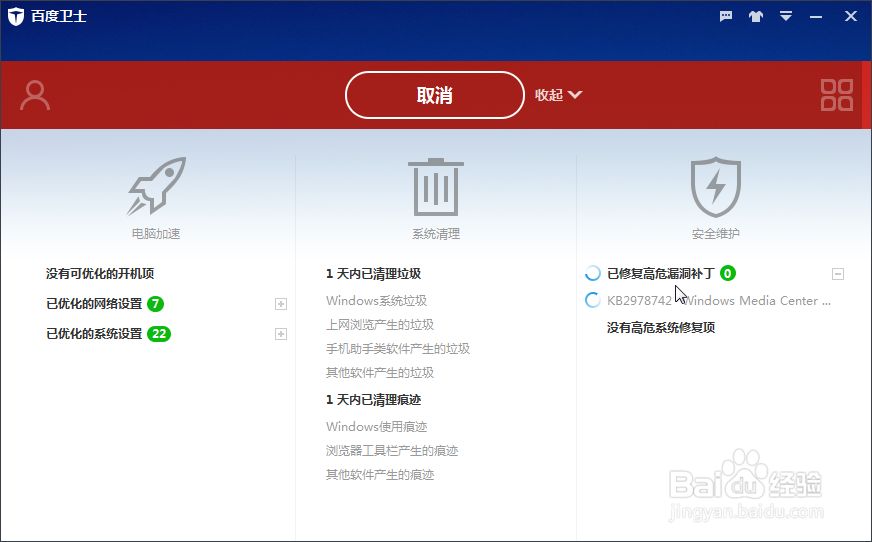872x542 pixels.
Task: Click the spinner beside 已修复高危漏洞补丁
Action: [x=593, y=273]
